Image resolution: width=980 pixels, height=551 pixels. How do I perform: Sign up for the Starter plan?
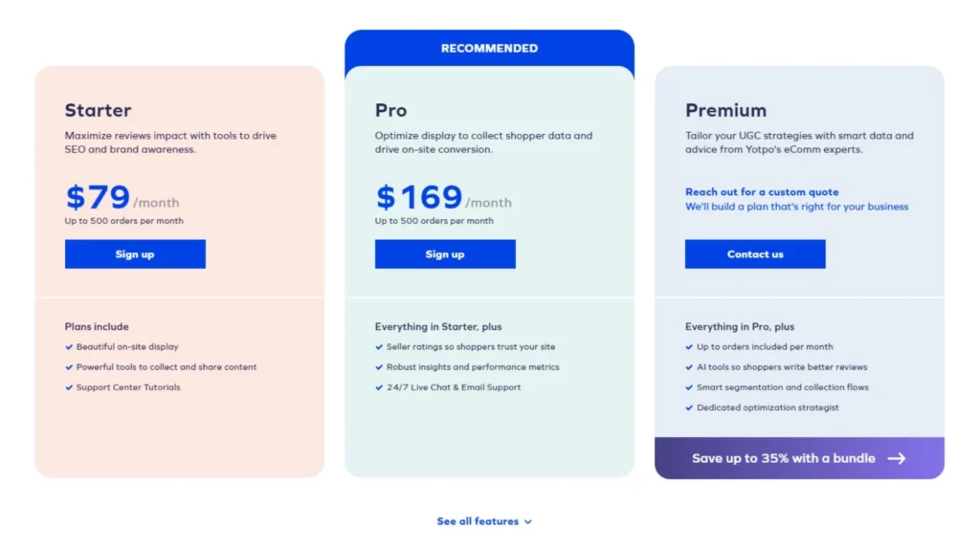(x=135, y=253)
